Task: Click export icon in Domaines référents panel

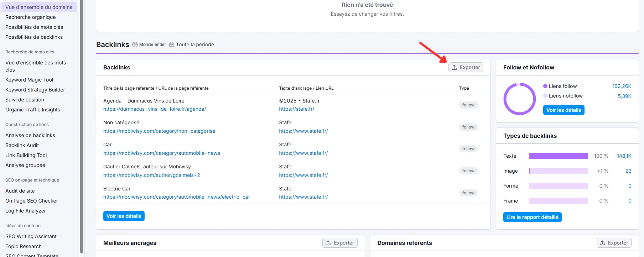Action: 602,243
